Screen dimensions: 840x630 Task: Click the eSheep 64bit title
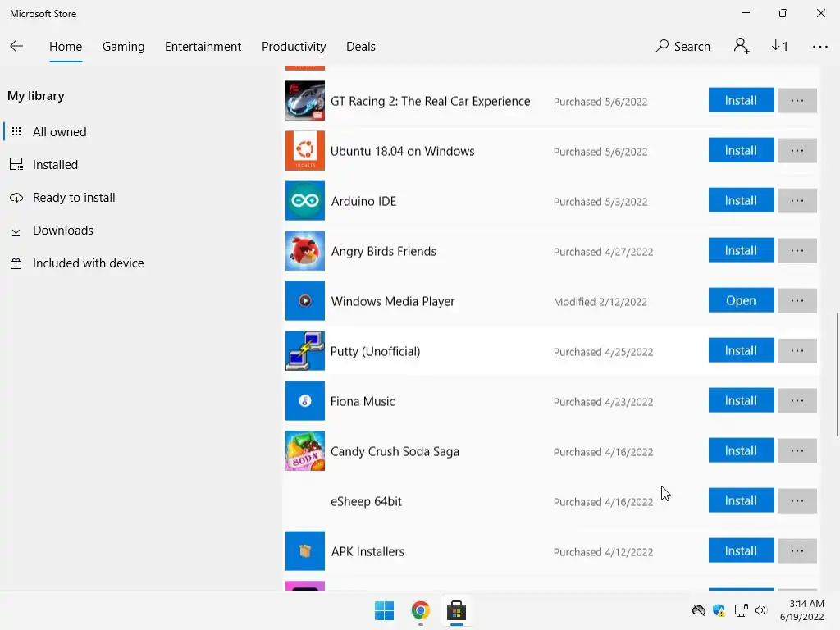(x=366, y=501)
